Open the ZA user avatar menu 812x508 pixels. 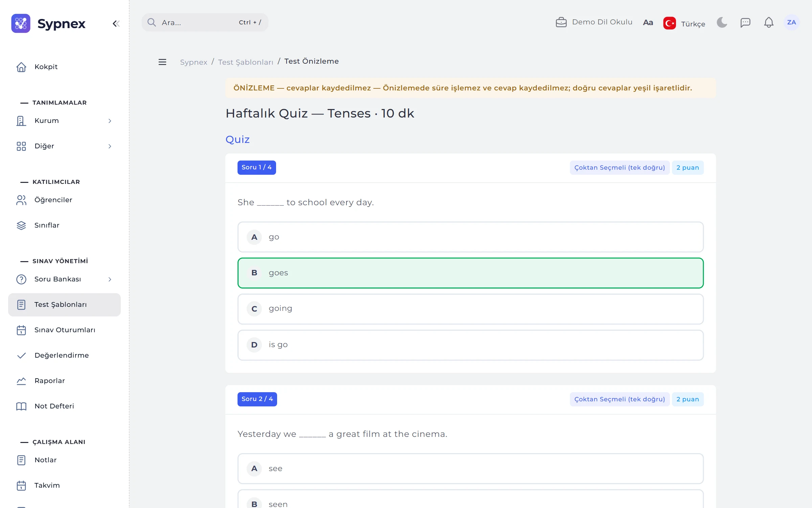click(791, 22)
